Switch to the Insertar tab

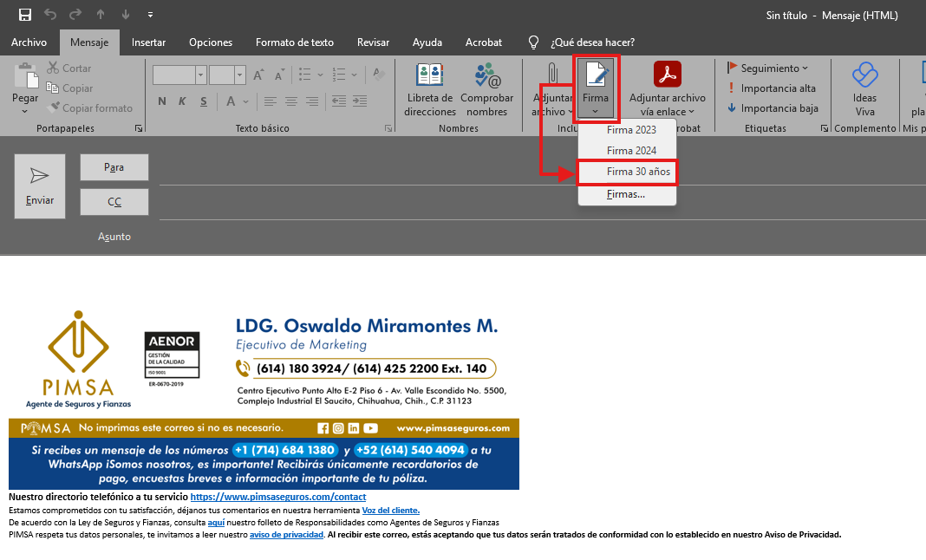point(148,42)
